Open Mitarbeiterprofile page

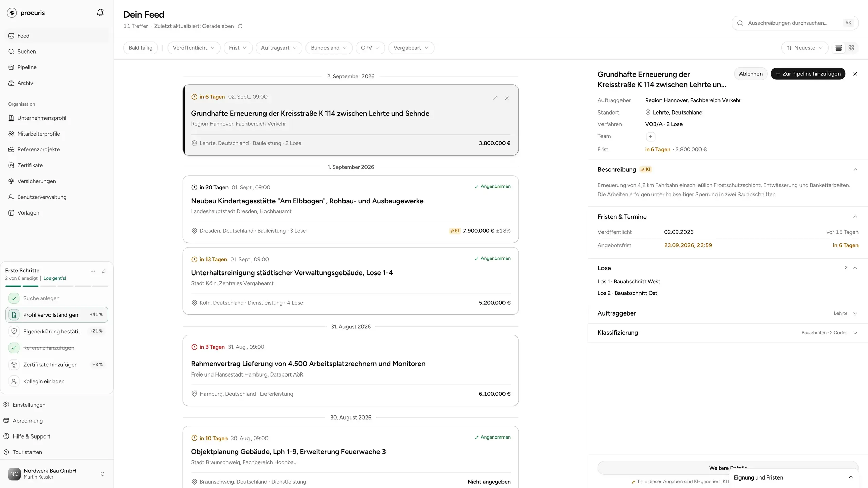pos(57,134)
